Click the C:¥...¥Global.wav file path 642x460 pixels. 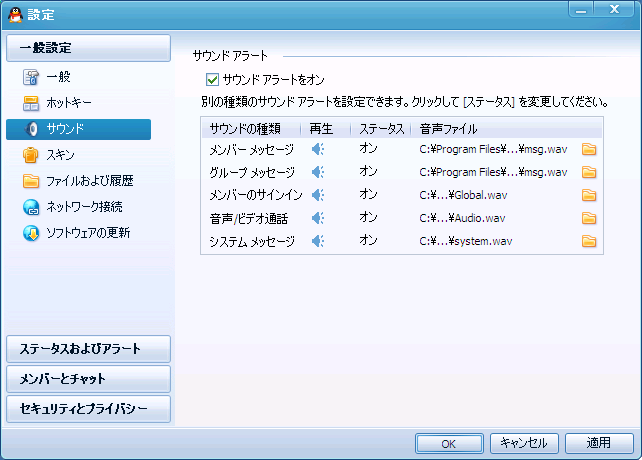463,195
